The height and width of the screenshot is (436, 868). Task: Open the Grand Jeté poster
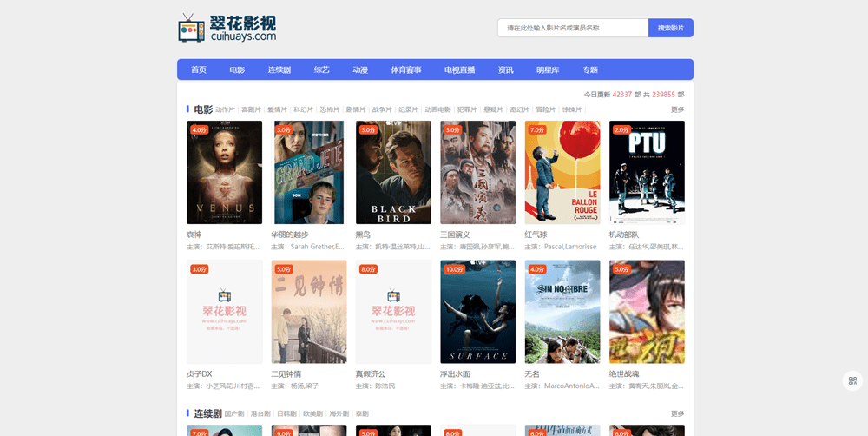click(309, 172)
